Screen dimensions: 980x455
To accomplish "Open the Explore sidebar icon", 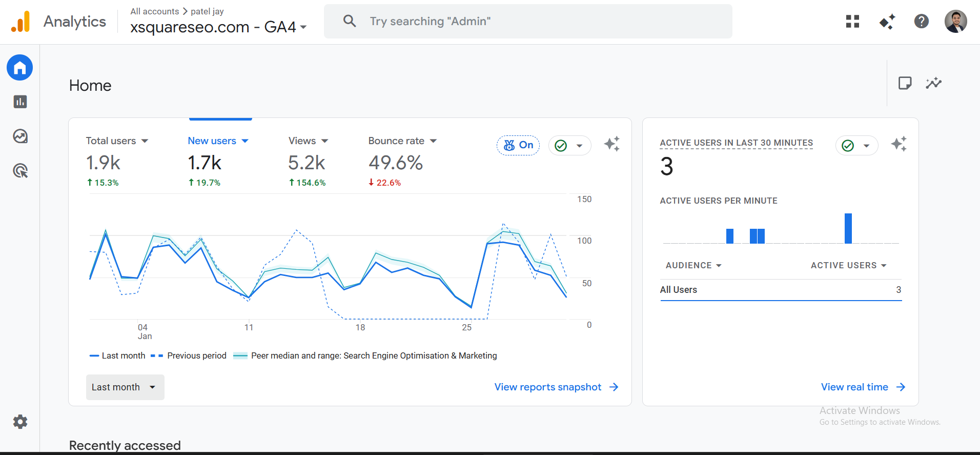I will (20, 136).
